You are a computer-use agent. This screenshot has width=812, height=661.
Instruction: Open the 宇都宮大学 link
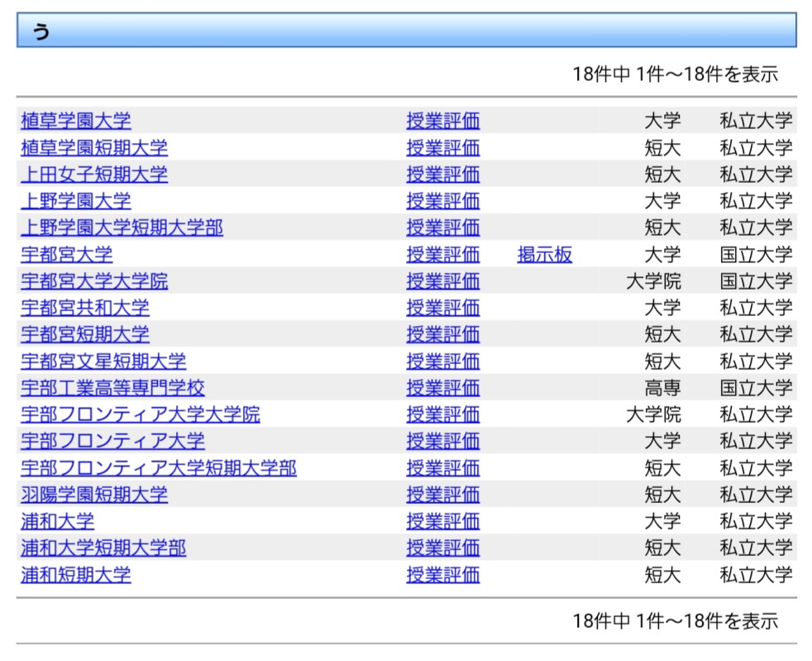[66, 254]
